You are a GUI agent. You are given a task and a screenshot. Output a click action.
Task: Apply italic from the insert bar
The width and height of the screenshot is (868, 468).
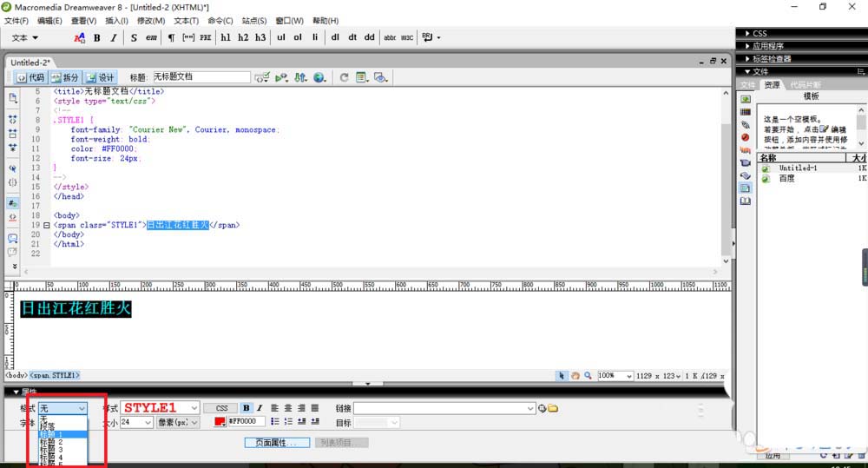pyautogui.click(x=114, y=37)
